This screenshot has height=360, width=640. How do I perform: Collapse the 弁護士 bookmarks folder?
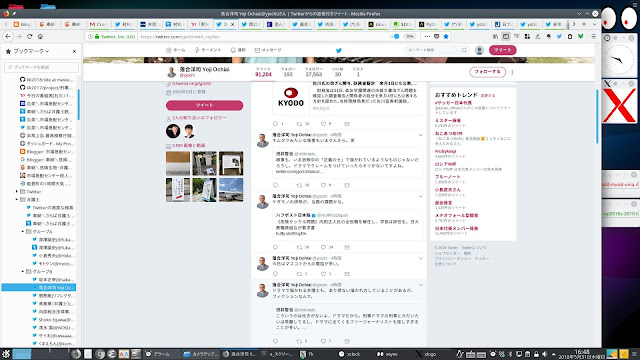(17, 200)
